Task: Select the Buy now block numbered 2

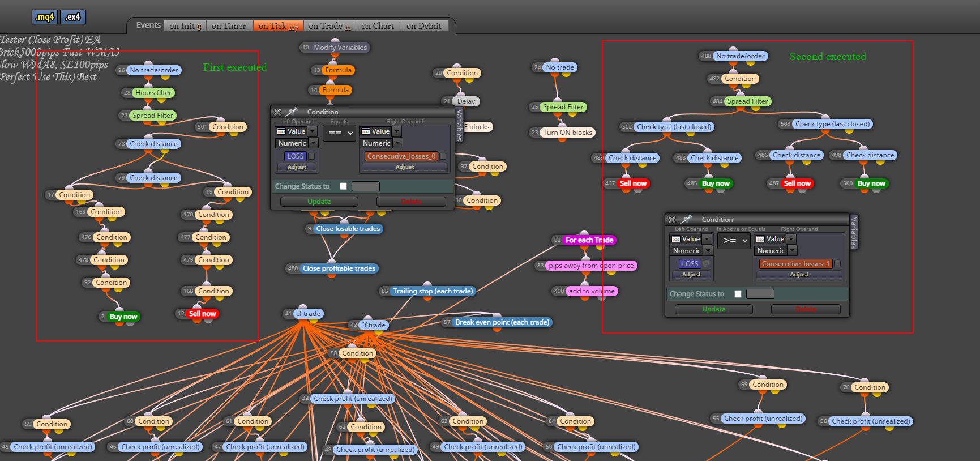Action: (x=123, y=317)
